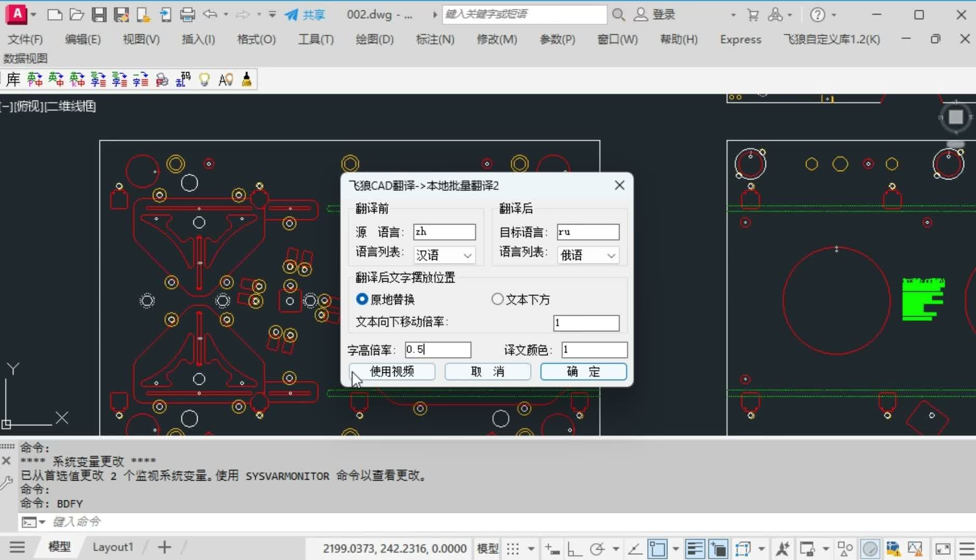The width and height of the screenshot is (976, 560).
Task: Switch to the Layout1 tab
Action: tap(113, 547)
